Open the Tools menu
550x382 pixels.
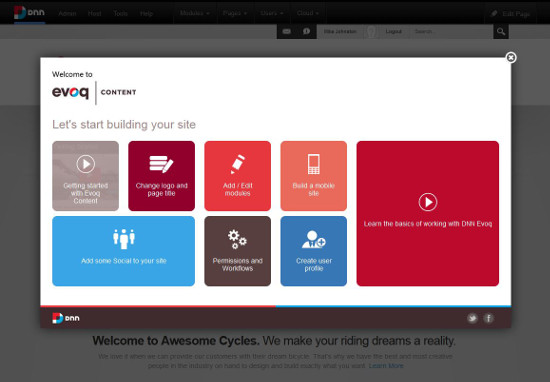pyautogui.click(x=120, y=14)
